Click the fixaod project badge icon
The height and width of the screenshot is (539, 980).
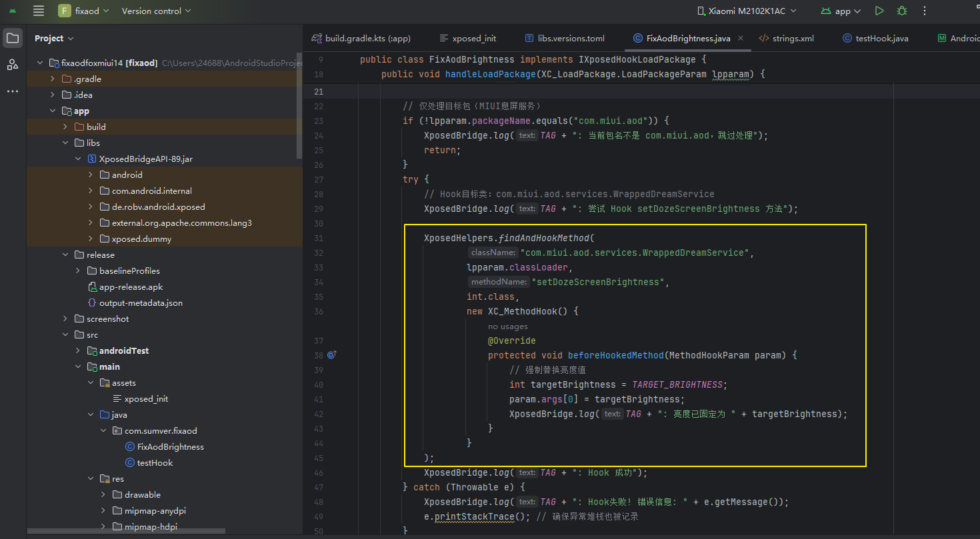65,11
